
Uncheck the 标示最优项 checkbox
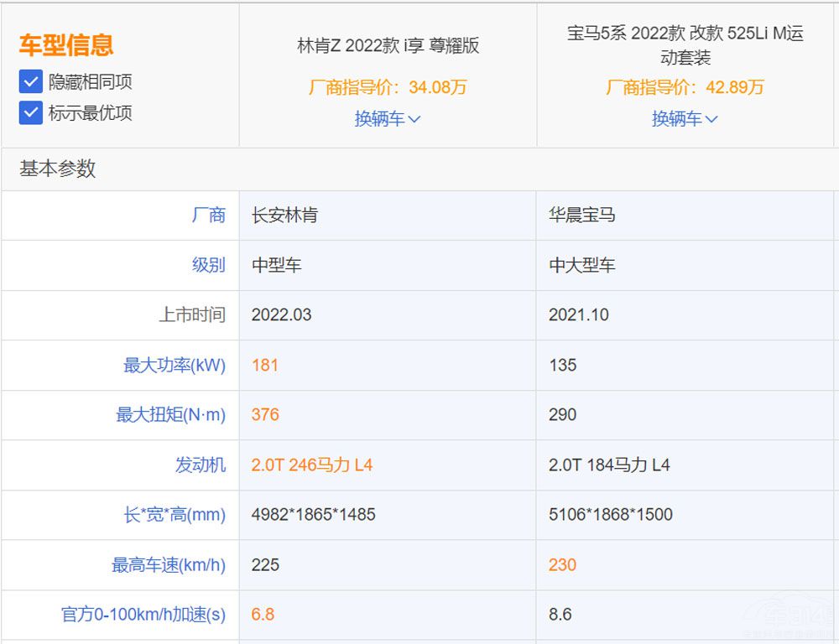(x=30, y=112)
